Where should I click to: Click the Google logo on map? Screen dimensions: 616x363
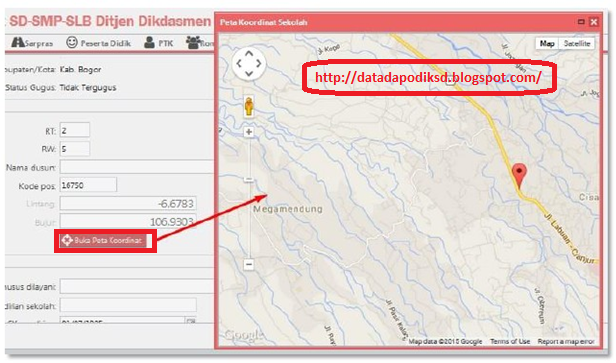coord(244,335)
